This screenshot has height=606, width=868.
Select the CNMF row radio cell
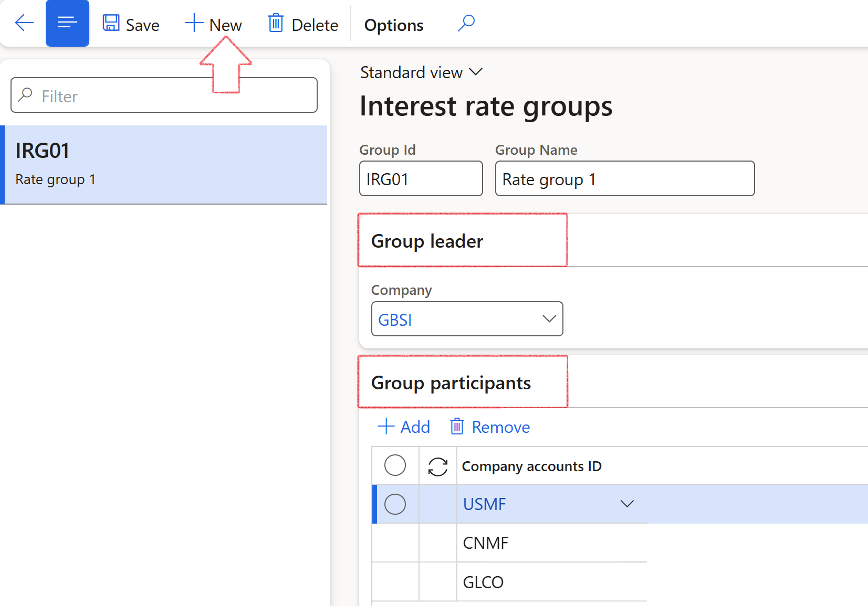(395, 543)
